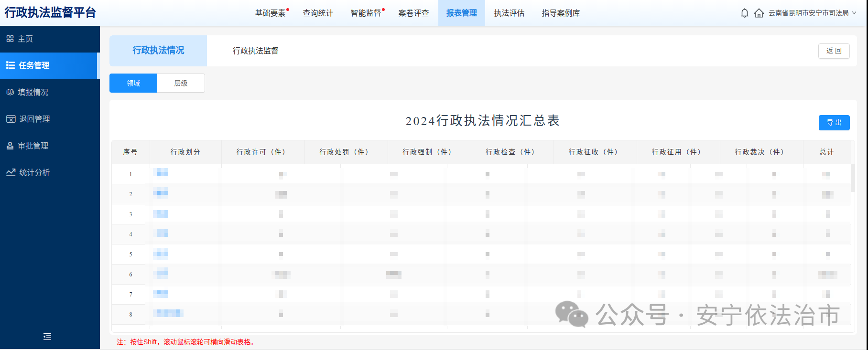Click the notification bell icon
The height and width of the screenshot is (350, 868).
tap(744, 13)
